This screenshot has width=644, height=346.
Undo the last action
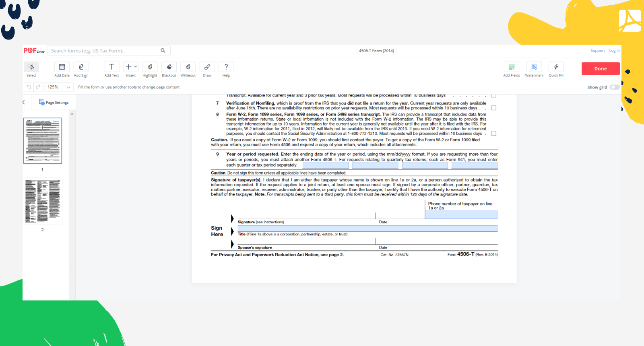point(29,87)
